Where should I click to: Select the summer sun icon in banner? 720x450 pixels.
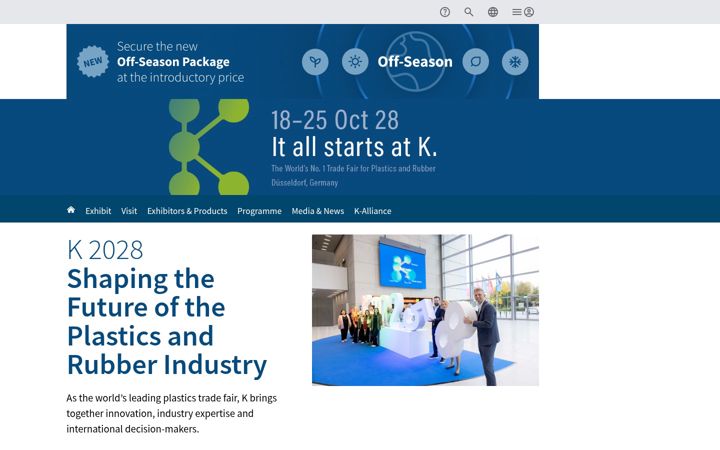tap(355, 62)
